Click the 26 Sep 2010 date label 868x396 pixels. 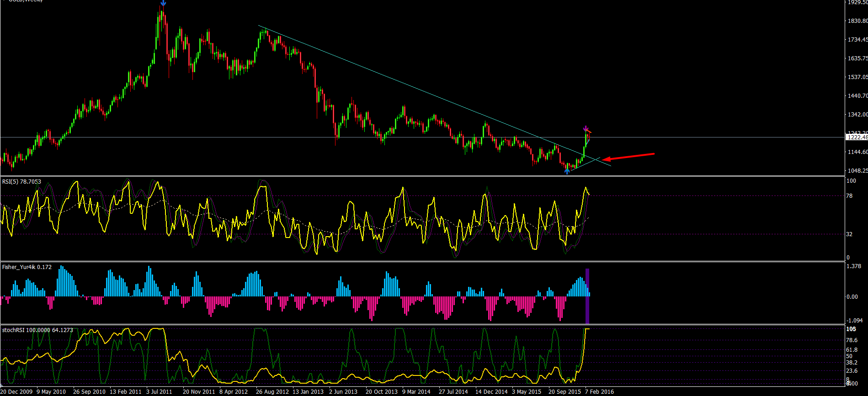coord(89,392)
